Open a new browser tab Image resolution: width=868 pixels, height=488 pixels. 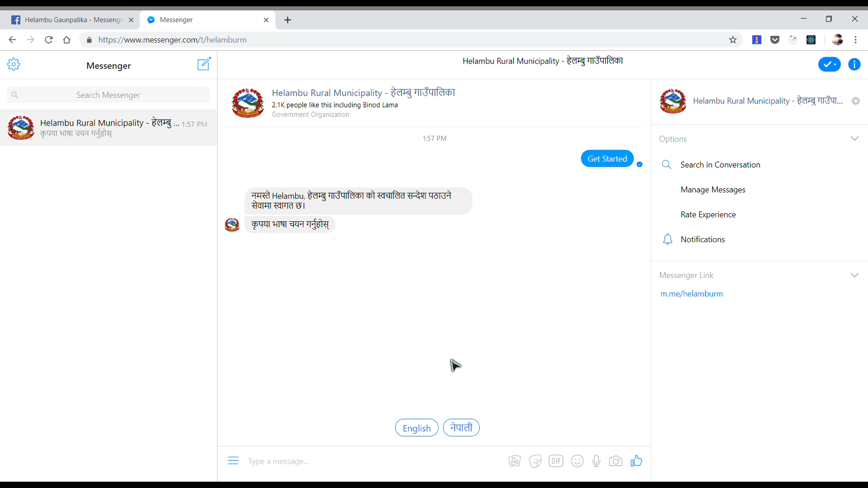(x=288, y=20)
